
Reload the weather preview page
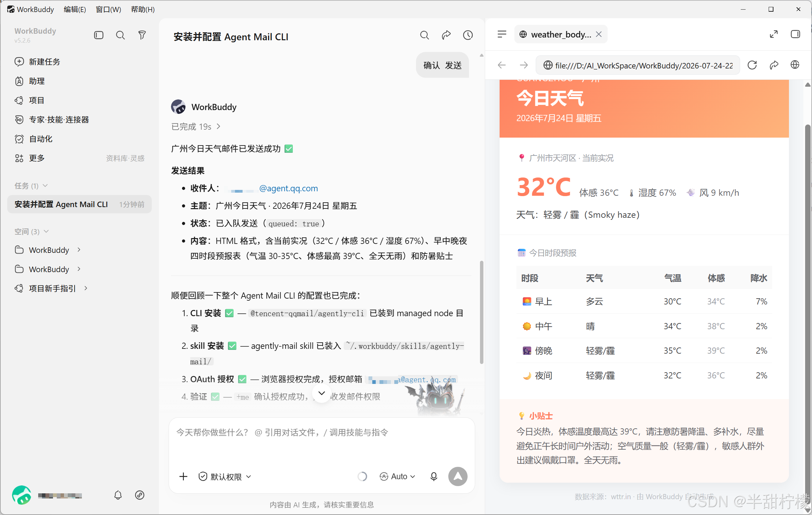point(752,65)
